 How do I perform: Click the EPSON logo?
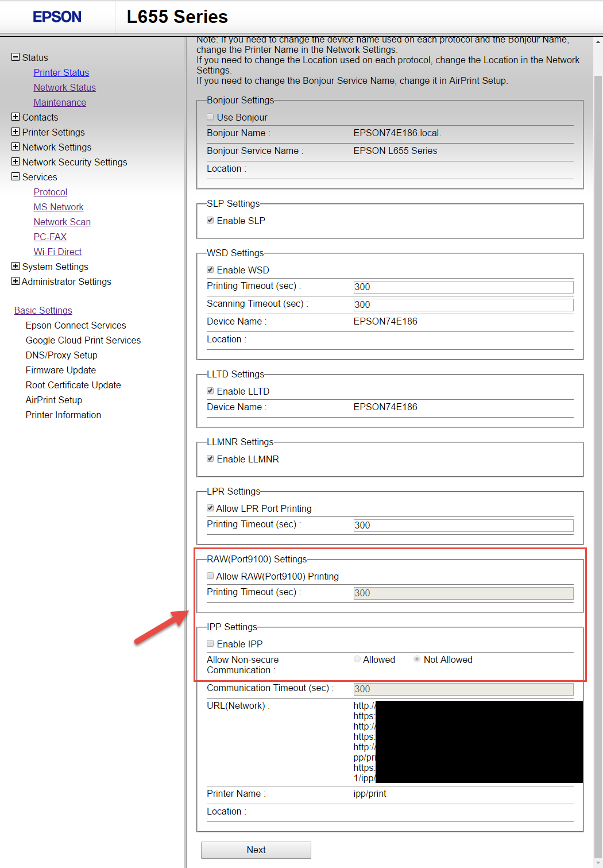[57, 17]
